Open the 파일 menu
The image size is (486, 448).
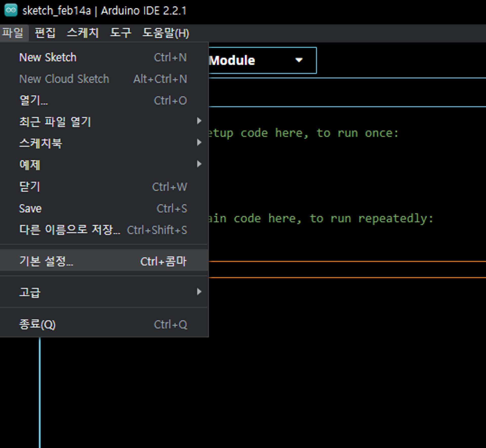click(13, 33)
